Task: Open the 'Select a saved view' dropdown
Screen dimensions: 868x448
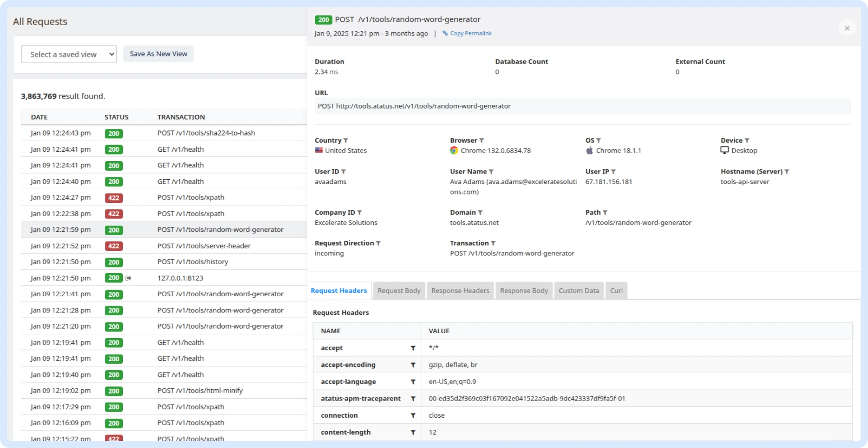Action: [69, 55]
